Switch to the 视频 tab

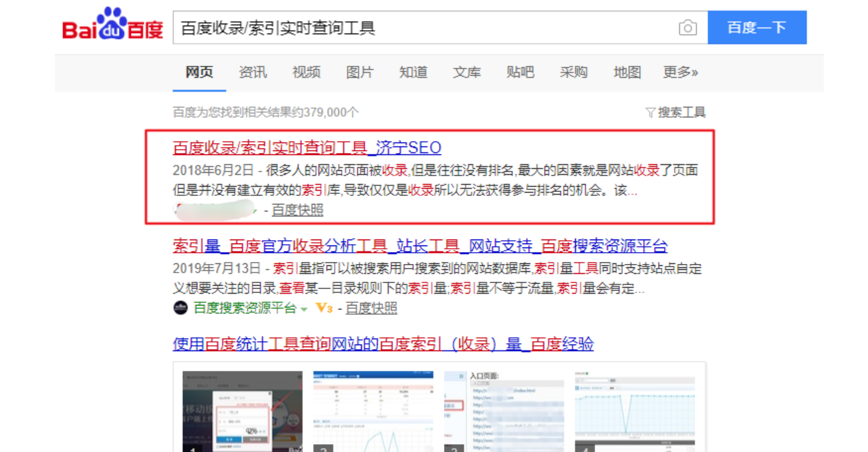tap(307, 73)
